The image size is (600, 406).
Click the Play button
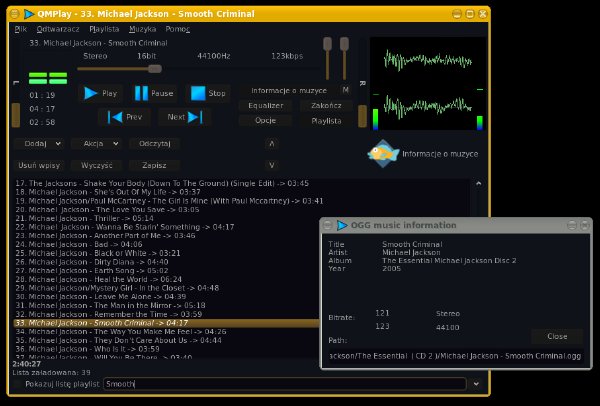click(x=101, y=93)
